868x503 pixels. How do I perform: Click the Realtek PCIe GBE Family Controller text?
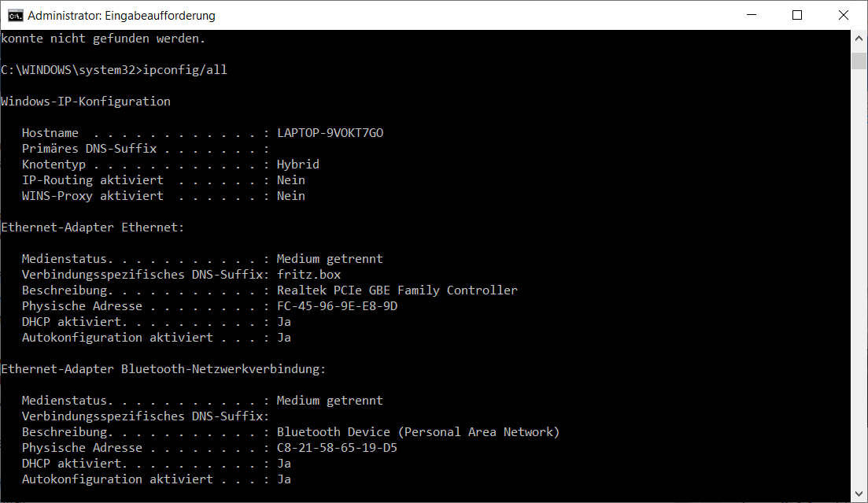[x=397, y=290]
